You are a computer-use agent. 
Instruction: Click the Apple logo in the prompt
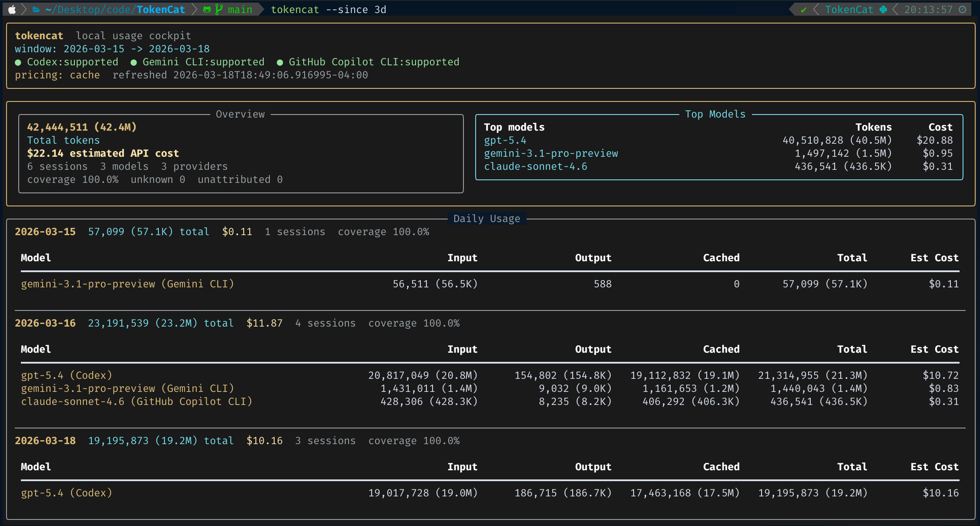12,10
